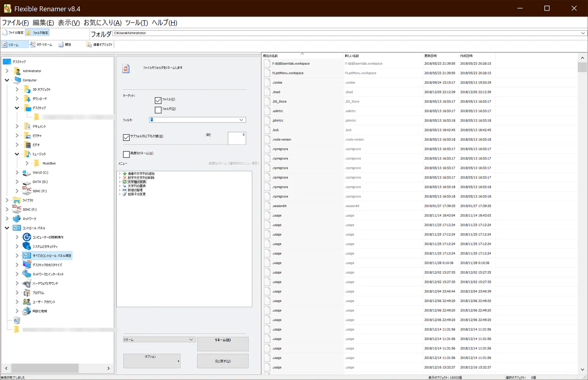Collapse the コントロール パネル tree node
The width and height of the screenshot is (588, 380).
[7, 228]
